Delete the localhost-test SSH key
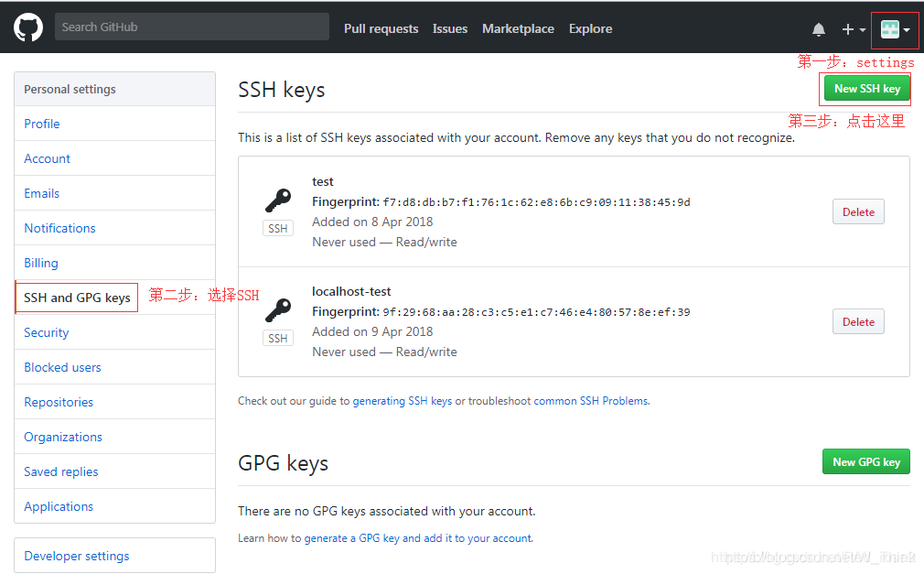The image size is (924, 574). pyautogui.click(x=858, y=321)
